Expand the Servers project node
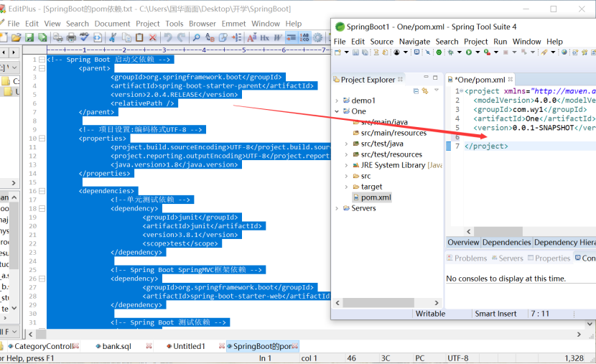 [337, 208]
